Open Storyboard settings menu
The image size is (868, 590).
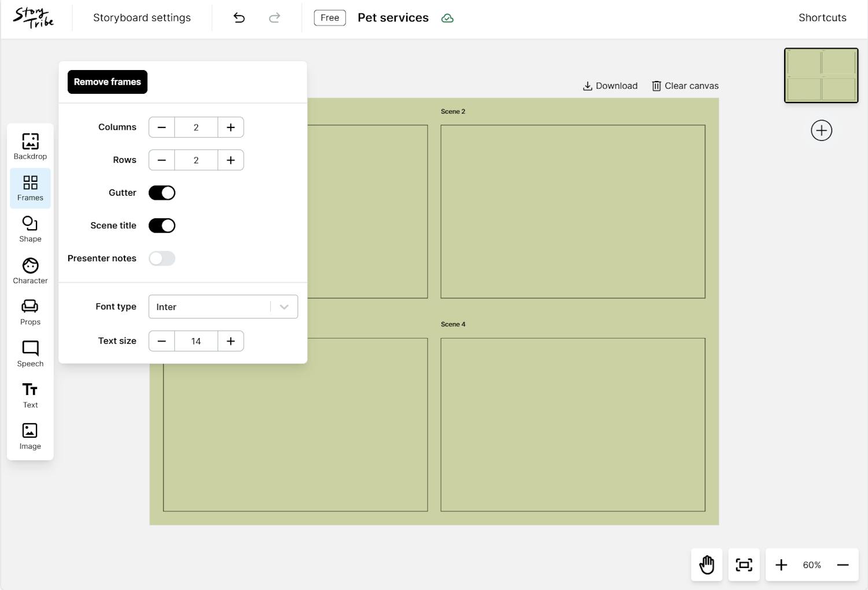click(142, 18)
